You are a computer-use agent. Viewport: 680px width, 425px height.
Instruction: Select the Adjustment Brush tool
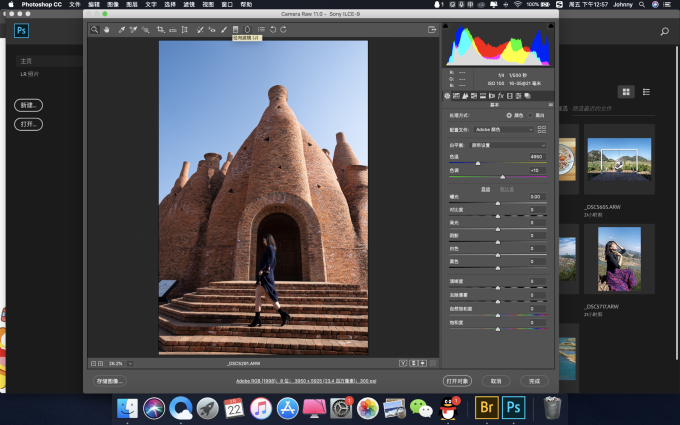click(x=223, y=30)
